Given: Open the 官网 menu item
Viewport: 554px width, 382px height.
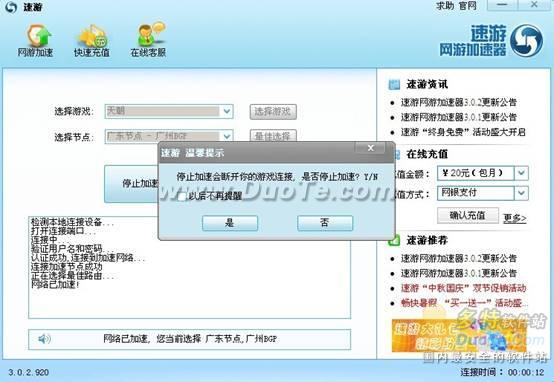Looking at the screenshot, I should click(467, 6).
